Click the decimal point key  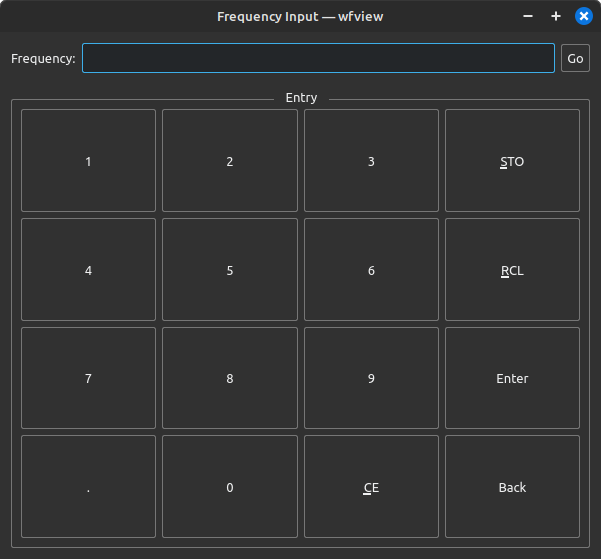(x=89, y=486)
